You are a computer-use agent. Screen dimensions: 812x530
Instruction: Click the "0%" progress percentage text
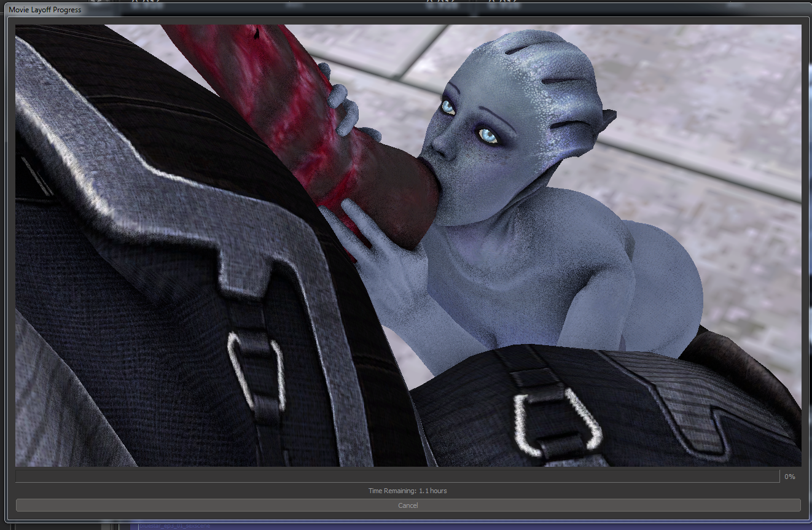(790, 477)
